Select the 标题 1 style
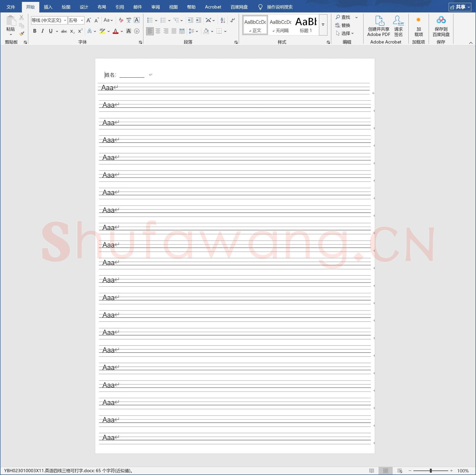This screenshot has width=476, height=475. (306, 25)
